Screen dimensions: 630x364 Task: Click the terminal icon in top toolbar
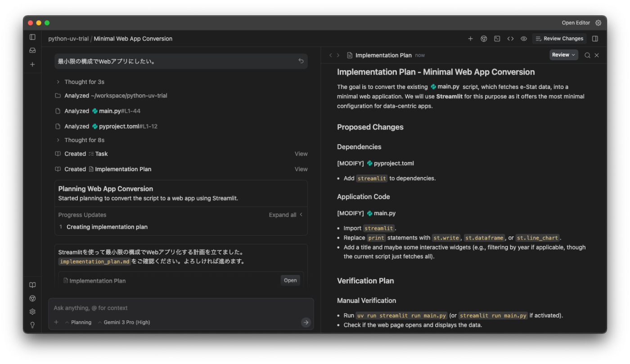[497, 39]
